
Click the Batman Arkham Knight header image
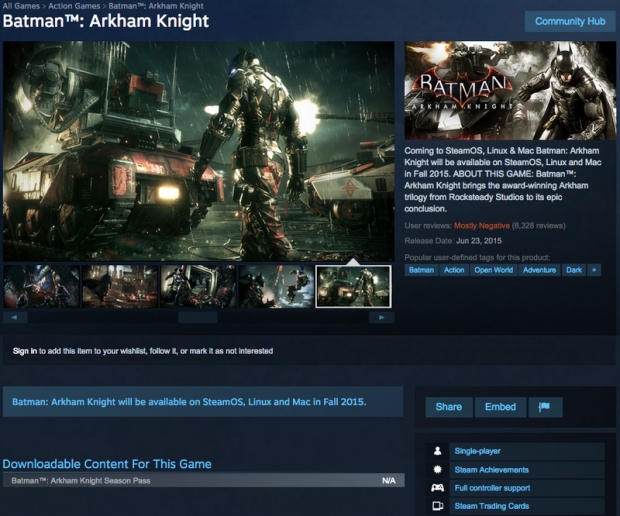point(510,91)
